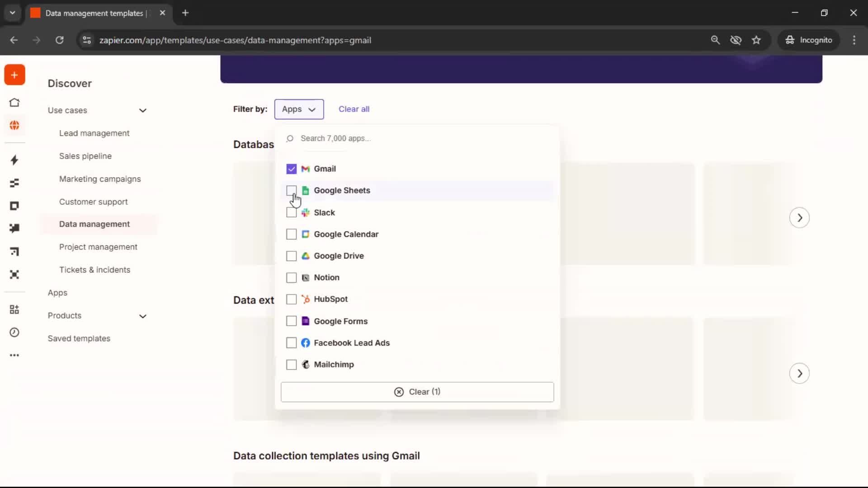Expand the Products chevron
The height and width of the screenshot is (488, 868).
pyautogui.click(x=143, y=316)
